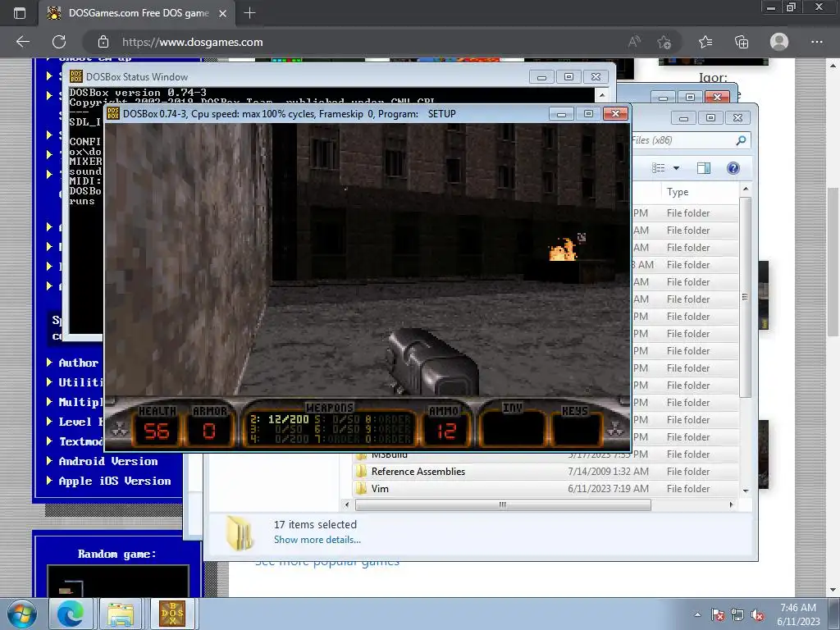The height and width of the screenshot is (630, 840).
Task: Add this page to favorites
Action: (664, 42)
